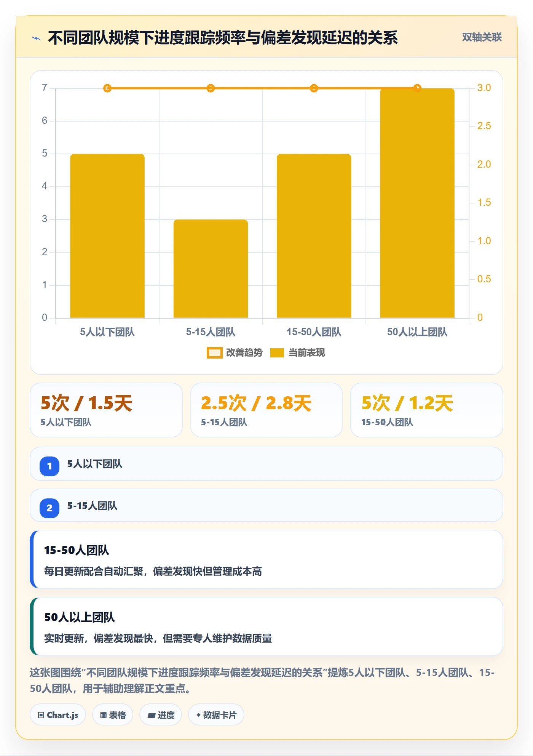Click the text 每日更新配合自动汇聚
The image size is (533, 756).
point(94,572)
